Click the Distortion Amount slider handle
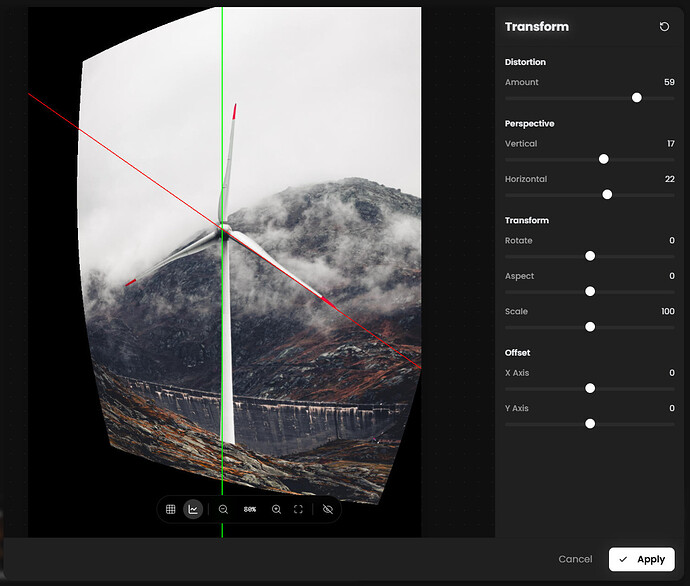 tap(637, 98)
